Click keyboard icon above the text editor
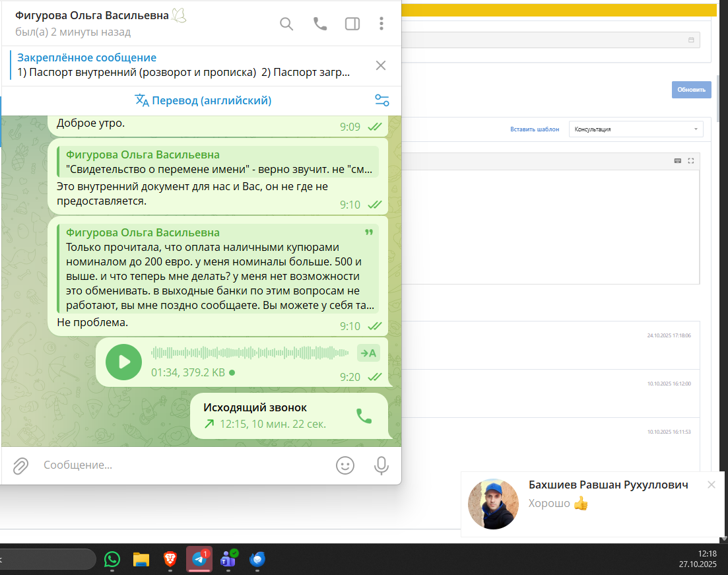The image size is (728, 575). point(677,160)
